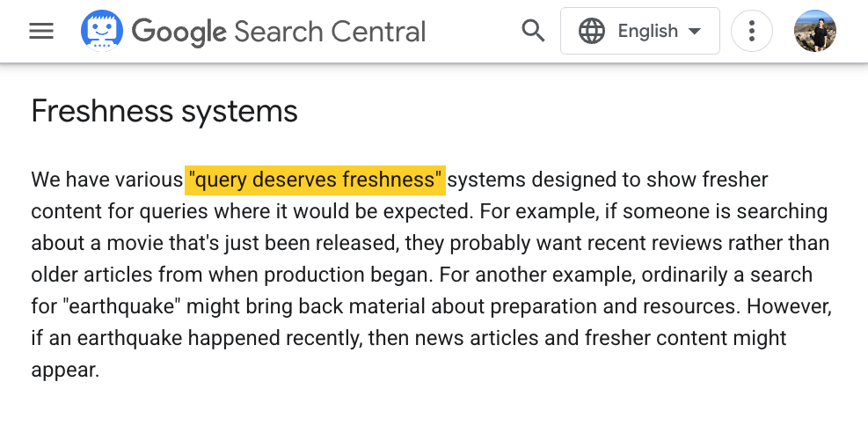The width and height of the screenshot is (868, 426).
Task: Click the word "Google" in the header
Action: [179, 32]
